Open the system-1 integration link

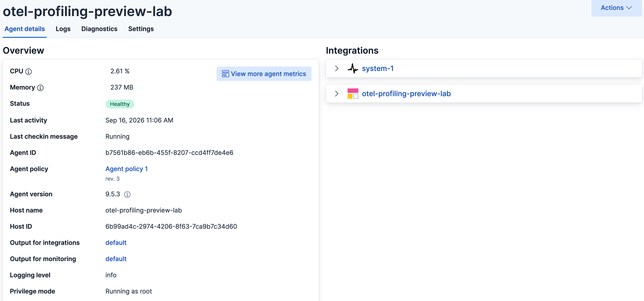(x=378, y=68)
